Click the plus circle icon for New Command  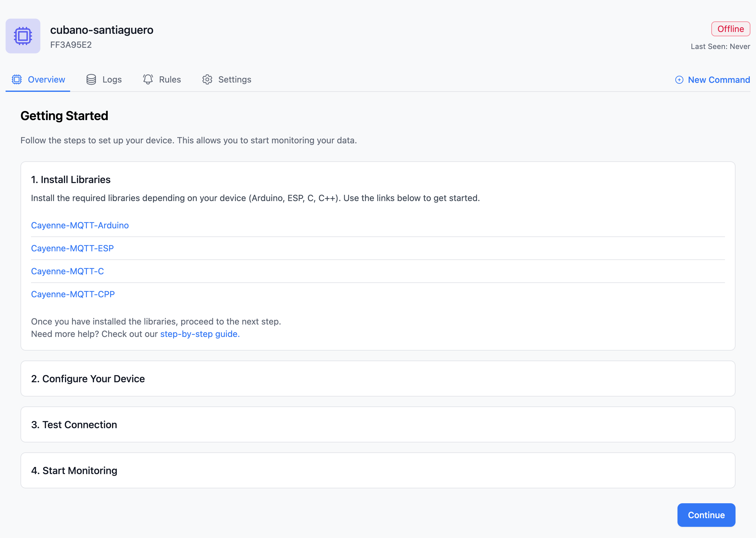tap(679, 80)
